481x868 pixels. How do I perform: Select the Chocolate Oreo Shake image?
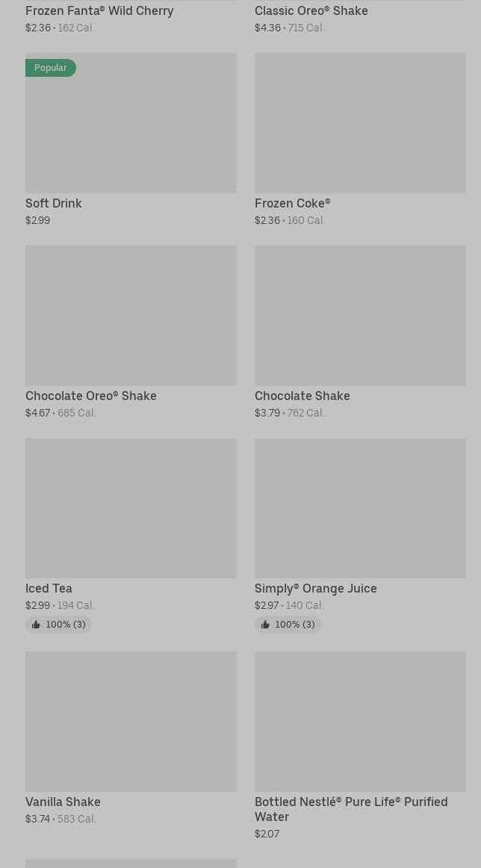click(x=131, y=316)
